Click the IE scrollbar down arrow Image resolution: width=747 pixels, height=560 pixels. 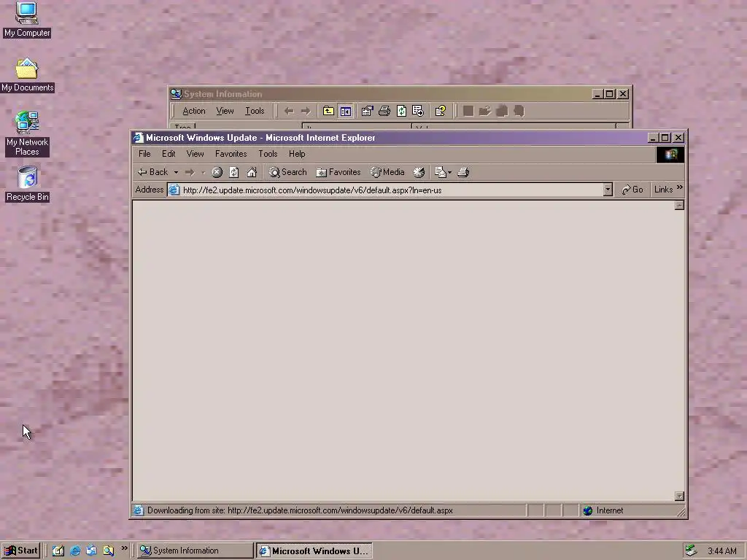pos(679,496)
